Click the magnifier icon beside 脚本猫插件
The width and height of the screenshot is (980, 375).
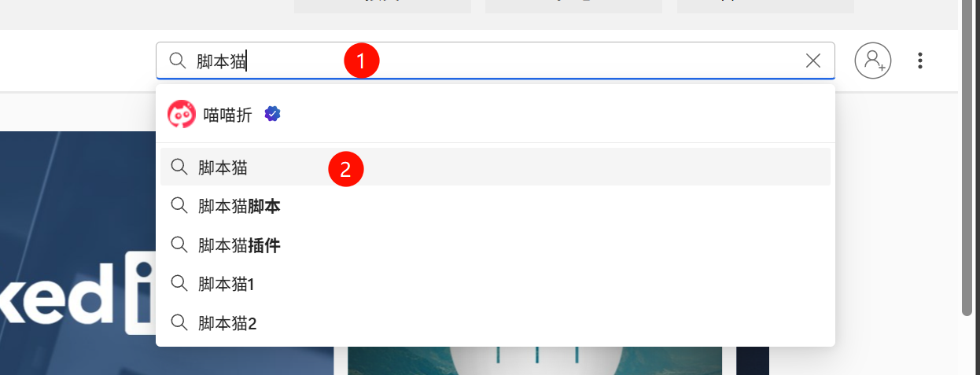pyautogui.click(x=179, y=245)
